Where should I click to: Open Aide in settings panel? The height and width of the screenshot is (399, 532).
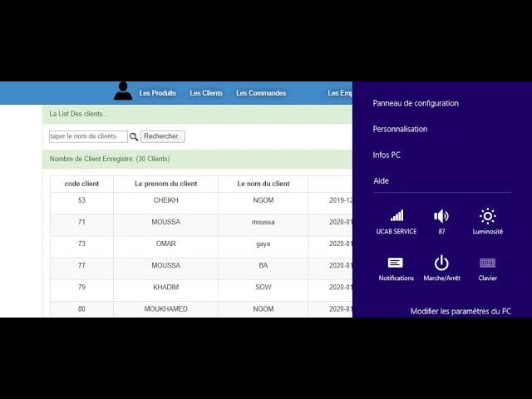tap(381, 181)
